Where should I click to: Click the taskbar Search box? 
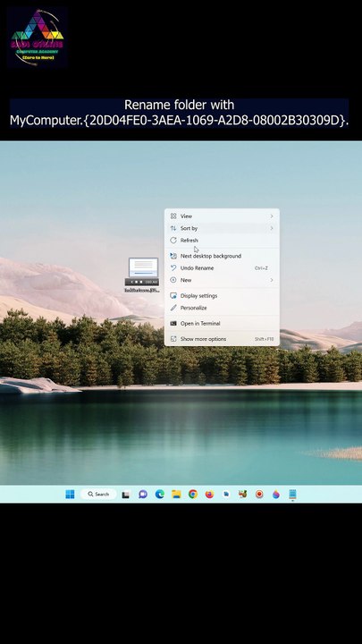[98, 494]
